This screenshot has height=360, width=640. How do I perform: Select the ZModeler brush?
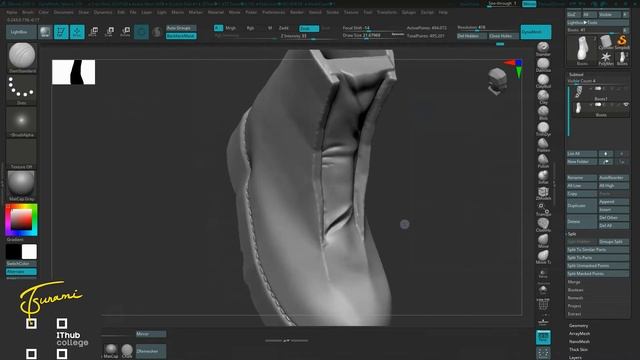543,192
